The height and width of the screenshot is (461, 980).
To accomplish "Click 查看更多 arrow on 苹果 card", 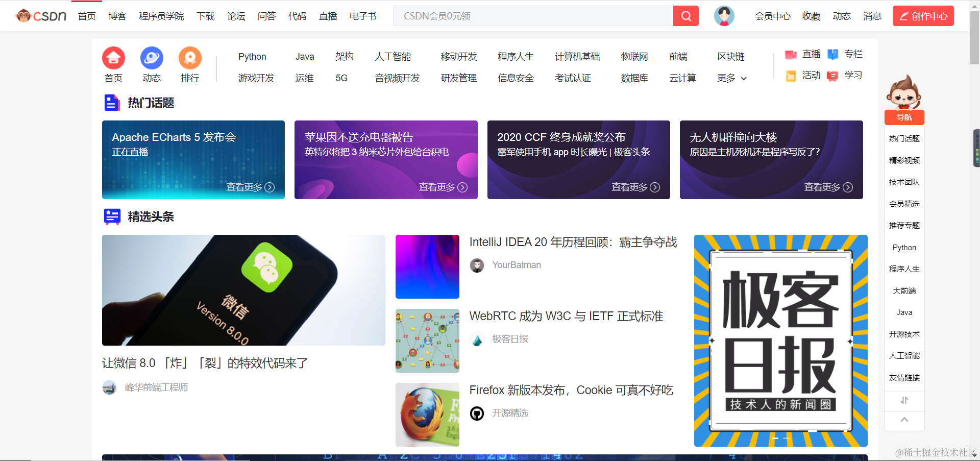I will [x=462, y=187].
